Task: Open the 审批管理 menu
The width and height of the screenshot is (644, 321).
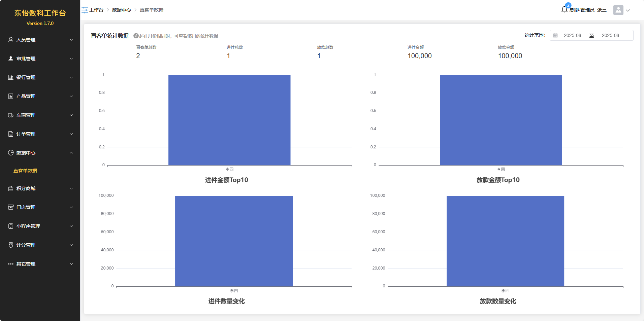Action: coord(26,59)
